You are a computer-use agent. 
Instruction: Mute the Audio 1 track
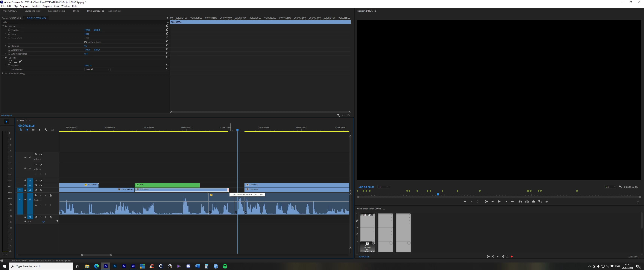pos(41,195)
